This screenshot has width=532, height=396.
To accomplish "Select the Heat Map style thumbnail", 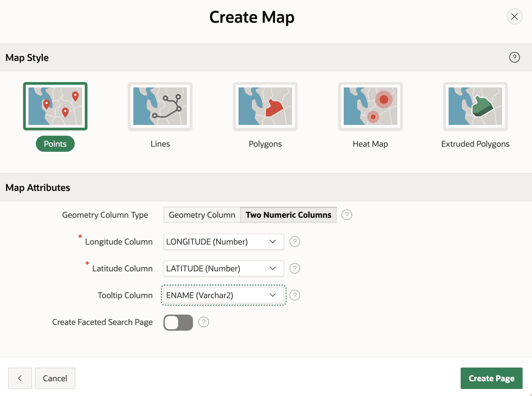I will pyautogui.click(x=371, y=106).
